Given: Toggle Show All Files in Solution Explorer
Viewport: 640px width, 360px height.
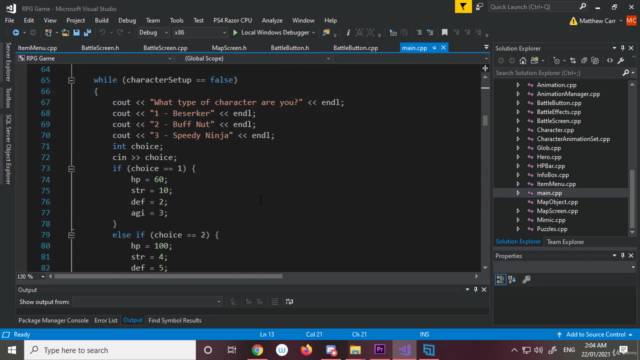Looking at the screenshot, I should click(595, 61).
